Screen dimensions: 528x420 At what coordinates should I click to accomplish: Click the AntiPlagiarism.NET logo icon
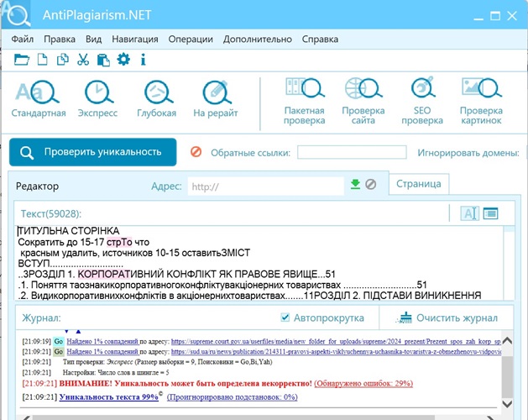16,14
